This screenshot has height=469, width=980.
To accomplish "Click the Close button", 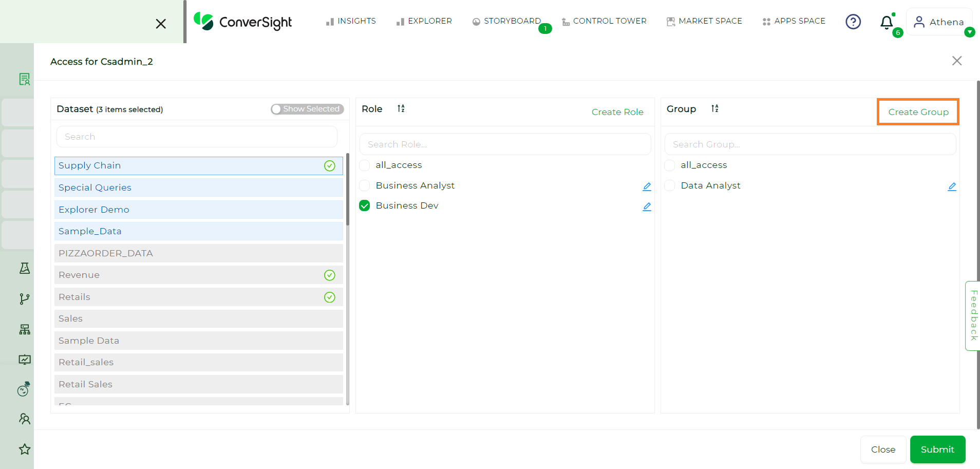I will pos(883,449).
